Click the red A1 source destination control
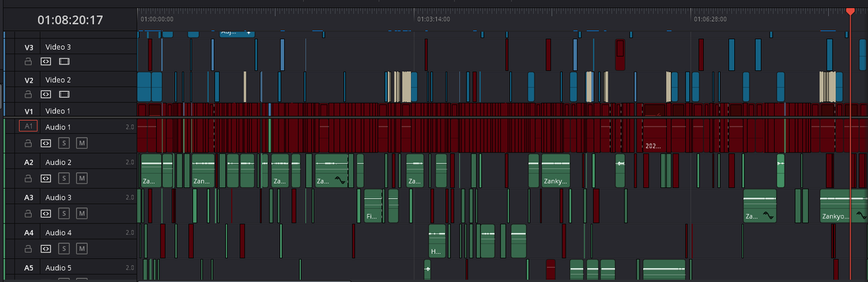The image size is (868, 282). [28, 126]
